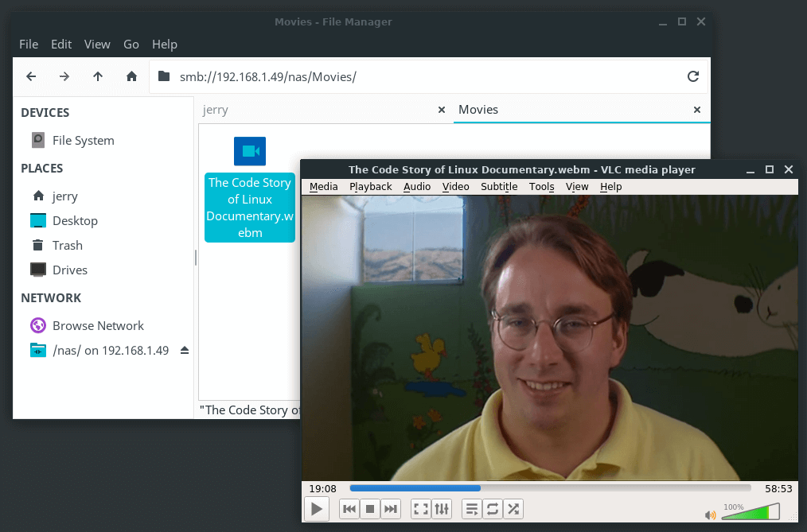Toggle VLC fullscreen mode
Viewport: 807px width, 532px height.
tap(421, 509)
